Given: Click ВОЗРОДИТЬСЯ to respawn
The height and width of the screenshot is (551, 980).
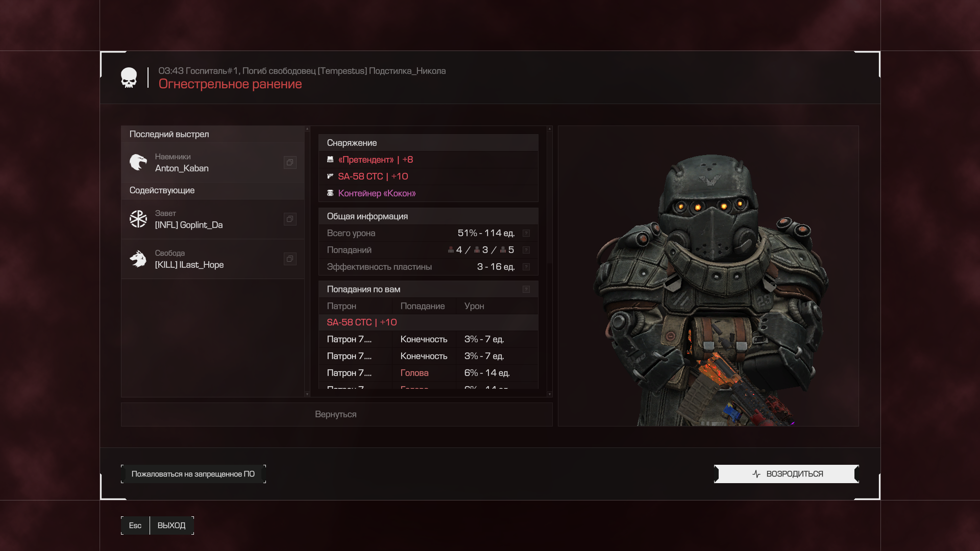Looking at the screenshot, I should click(787, 474).
